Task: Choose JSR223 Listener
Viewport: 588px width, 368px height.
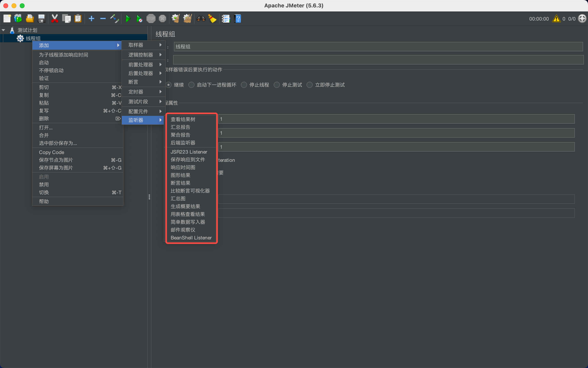Action: coord(192,152)
